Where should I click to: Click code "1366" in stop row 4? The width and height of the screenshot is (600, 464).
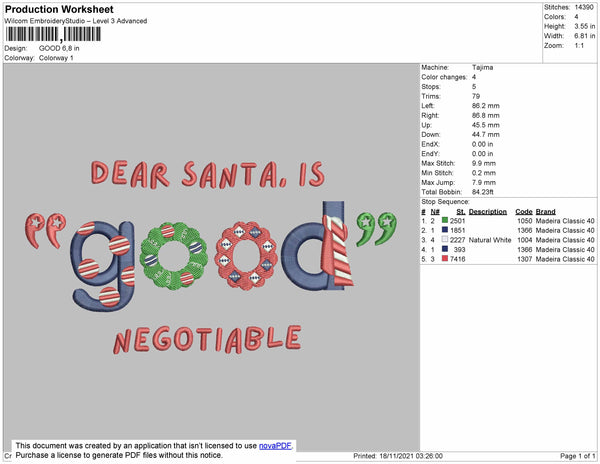click(x=525, y=249)
